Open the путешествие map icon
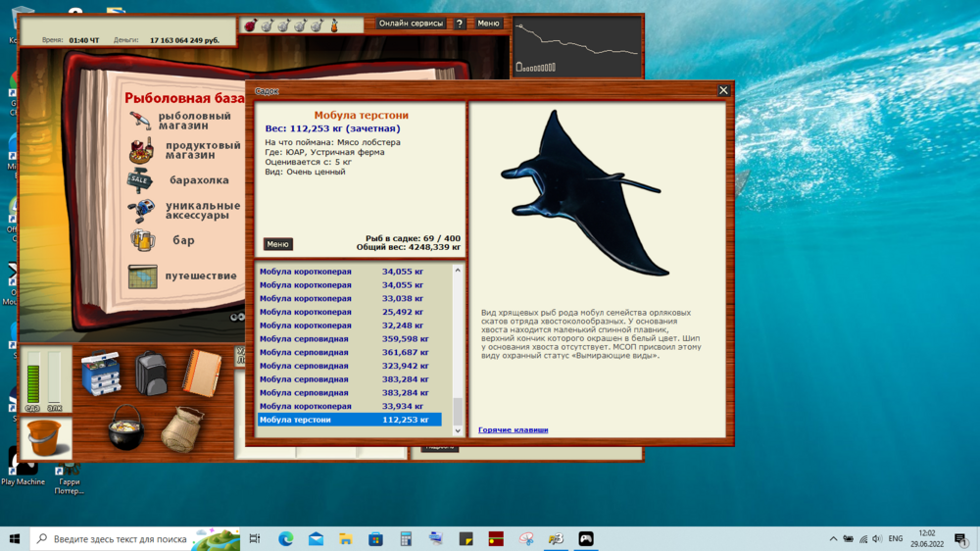 pyautogui.click(x=142, y=276)
